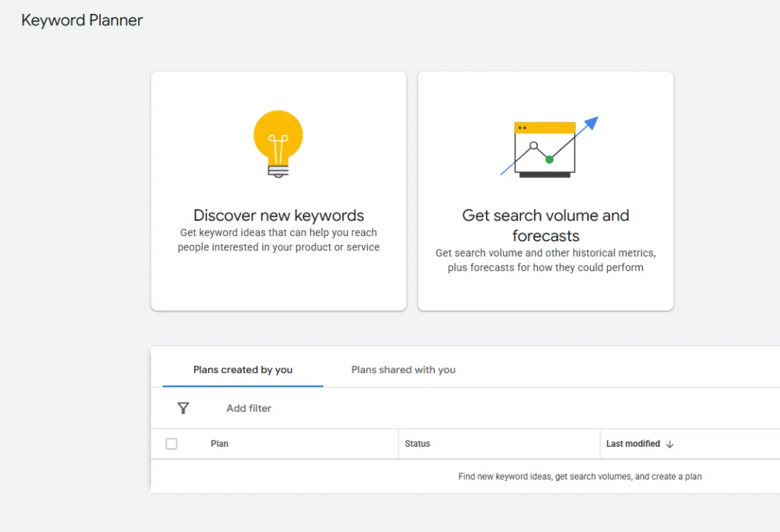Screen dimensions: 780x532
Task: Select the Add filter funnel icon
Action: (183, 408)
